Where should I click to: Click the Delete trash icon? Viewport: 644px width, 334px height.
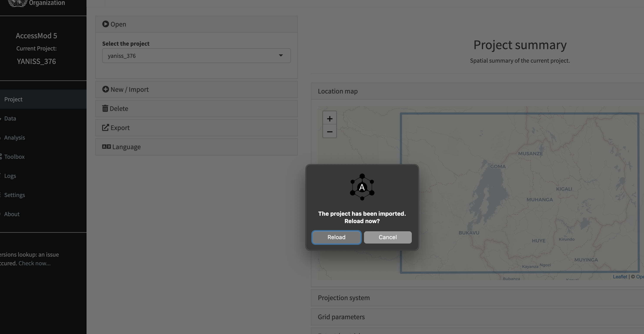point(105,108)
